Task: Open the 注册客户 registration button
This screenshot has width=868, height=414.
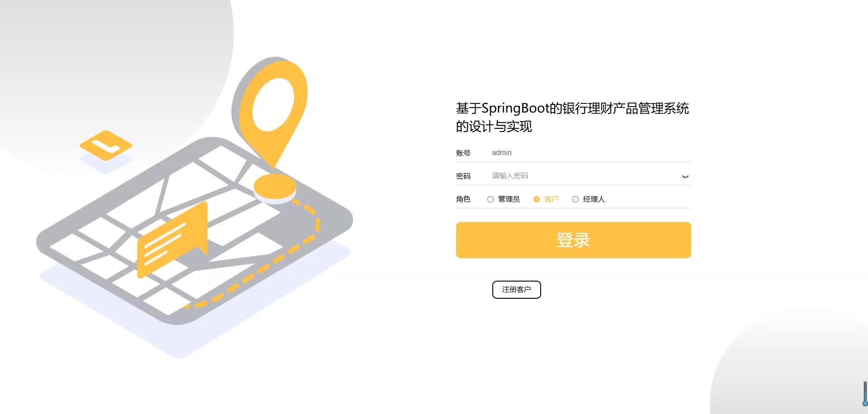Action: coord(516,290)
